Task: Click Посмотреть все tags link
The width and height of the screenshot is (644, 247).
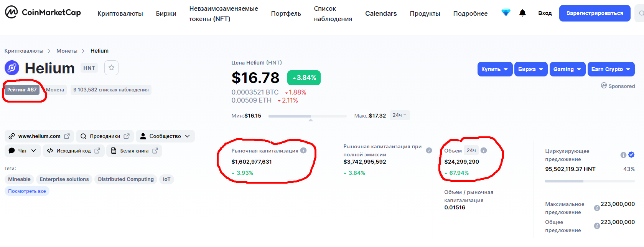Action: click(x=27, y=191)
